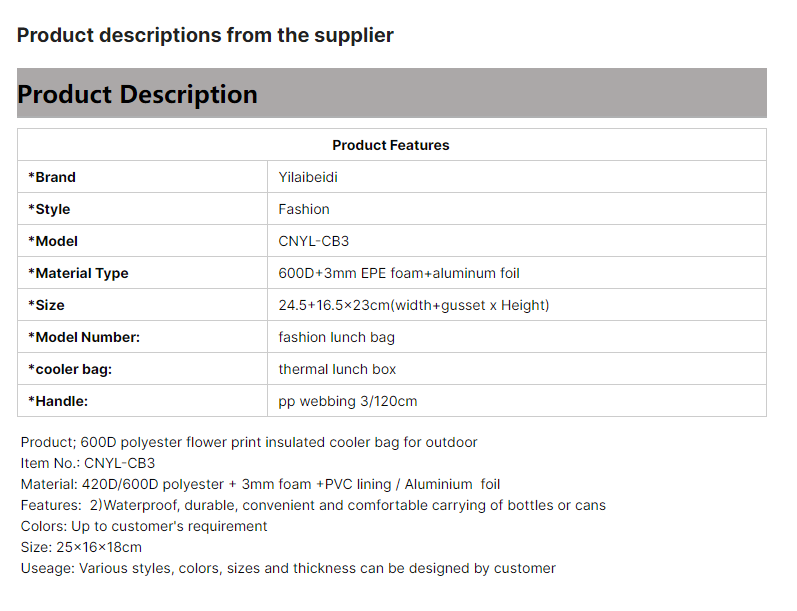This screenshot has width=797, height=611.
Task: Click the '*Style' row label
Action: pos(49,209)
